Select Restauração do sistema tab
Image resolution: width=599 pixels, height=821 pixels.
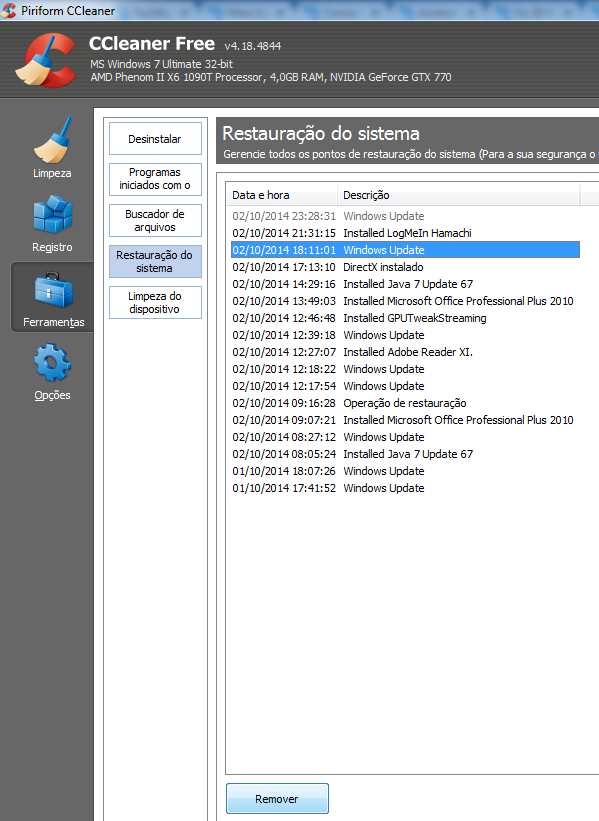point(155,261)
